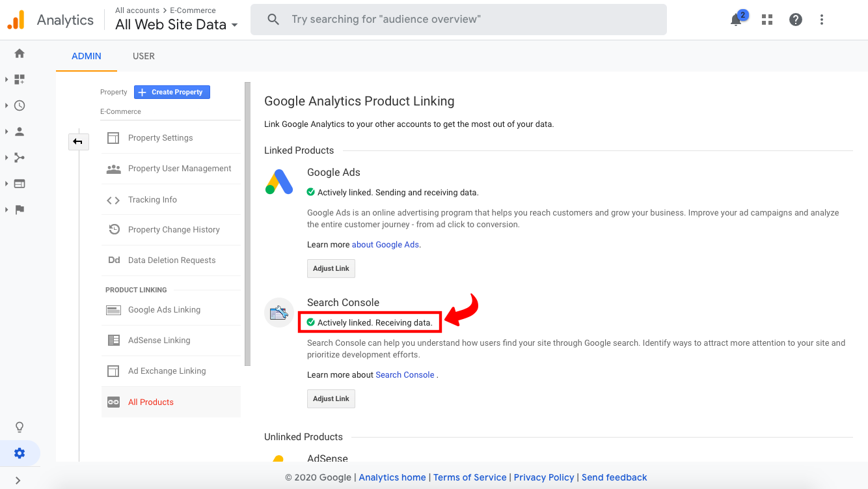The image size is (868, 489).
Task: Click the Create Property button
Action: pyautogui.click(x=171, y=92)
